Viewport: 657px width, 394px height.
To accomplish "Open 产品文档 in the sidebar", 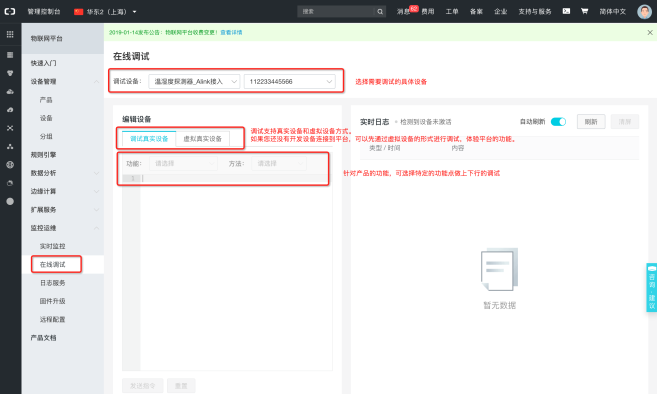I will tap(43, 337).
